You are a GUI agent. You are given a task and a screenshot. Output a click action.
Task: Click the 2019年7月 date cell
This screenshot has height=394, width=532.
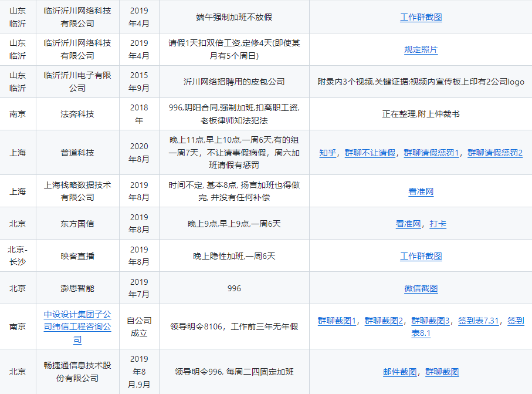[139, 288]
